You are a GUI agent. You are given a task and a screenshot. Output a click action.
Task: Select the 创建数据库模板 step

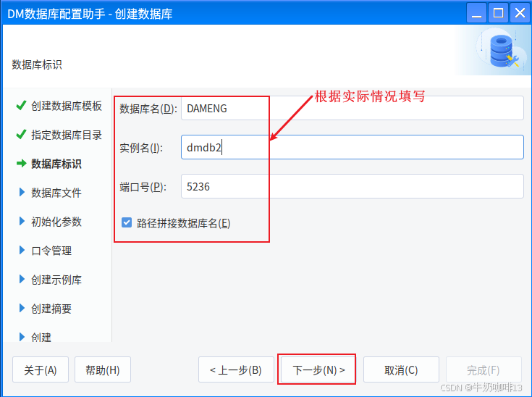67,106
